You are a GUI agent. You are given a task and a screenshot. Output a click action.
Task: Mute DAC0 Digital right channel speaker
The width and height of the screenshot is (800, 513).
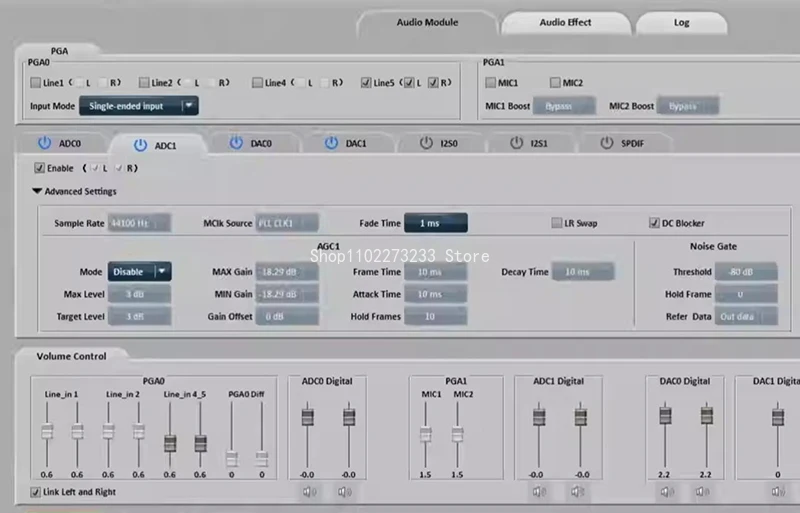(x=702, y=492)
